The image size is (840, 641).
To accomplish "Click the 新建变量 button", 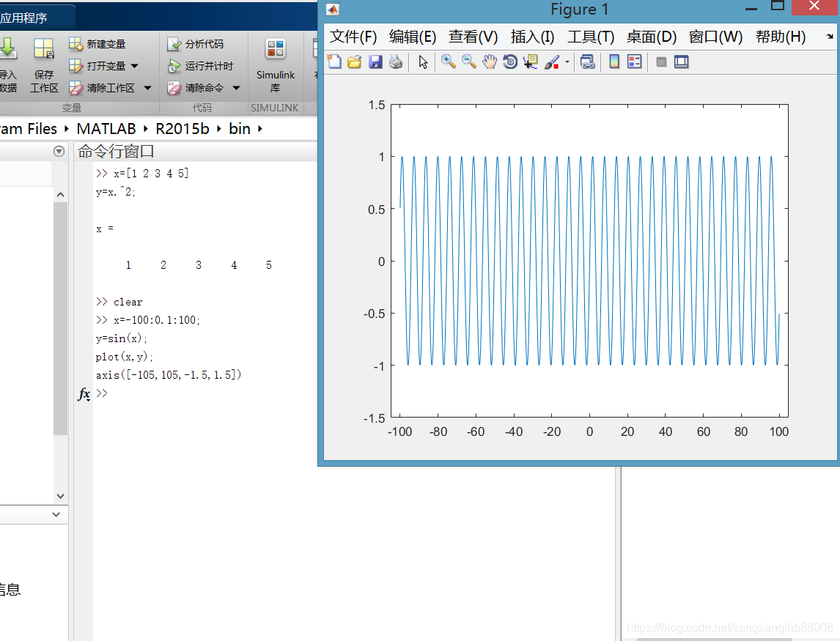I will tap(97, 44).
